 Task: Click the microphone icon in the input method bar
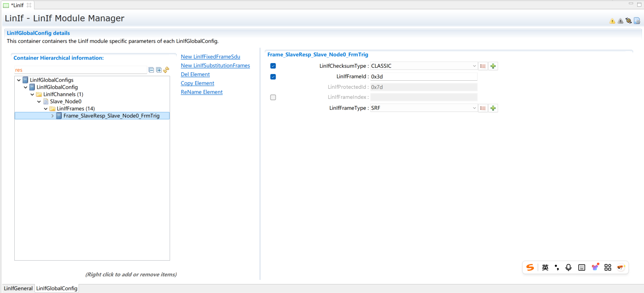tap(568, 267)
